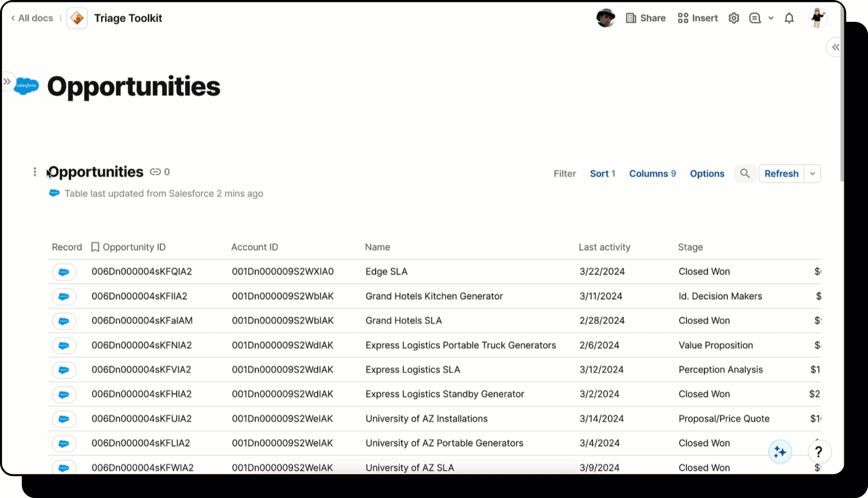Screen dimensions: 868x498
Task: Open the help question mark button
Action: pyautogui.click(x=819, y=452)
